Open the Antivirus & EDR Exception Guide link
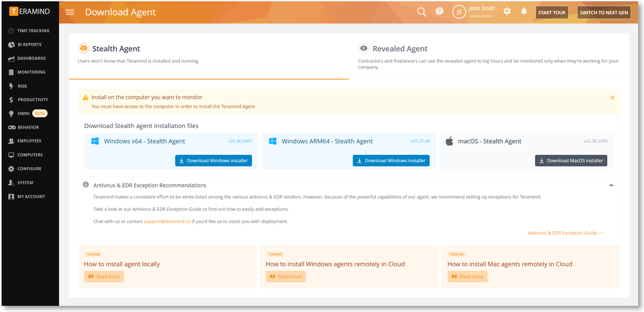The width and height of the screenshot is (644, 312). click(565, 233)
